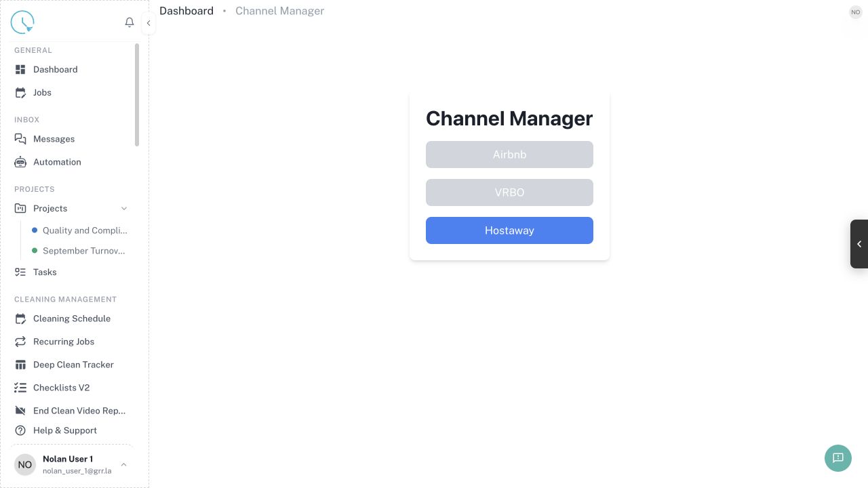
Task: Click the End Clean Video camera icon
Action: (x=20, y=411)
